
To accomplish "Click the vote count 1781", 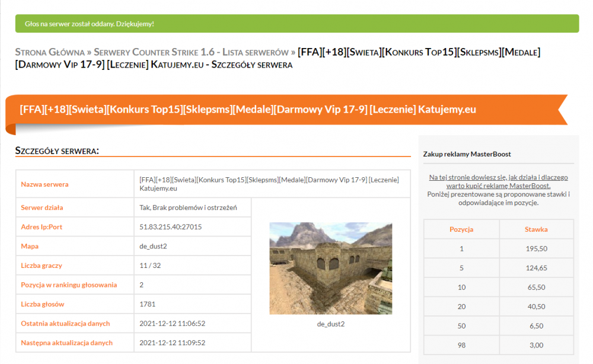I will 147,304.
